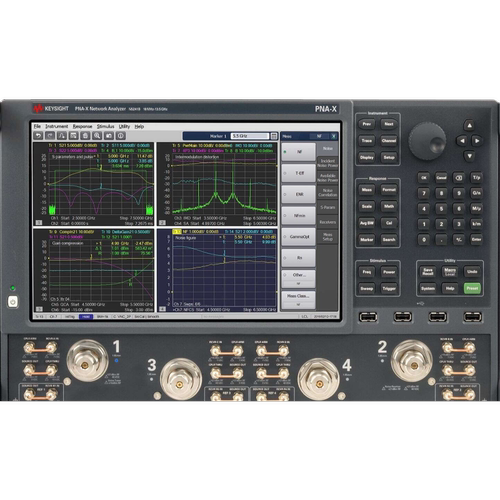Expand the Meas Class... dropdown
The width and height of the screenshot is (500, 500).
click(x=298, y=300)
